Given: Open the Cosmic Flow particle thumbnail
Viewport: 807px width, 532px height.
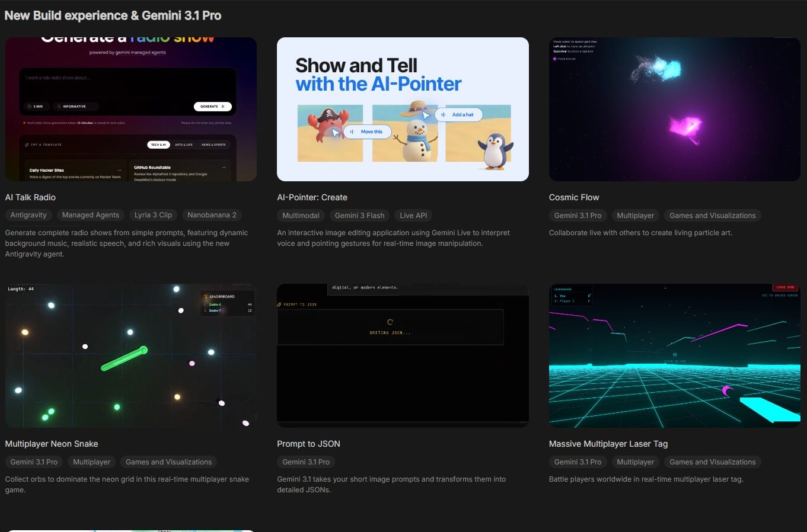Looking at the screenshot, I should click(x=675, y=109).
